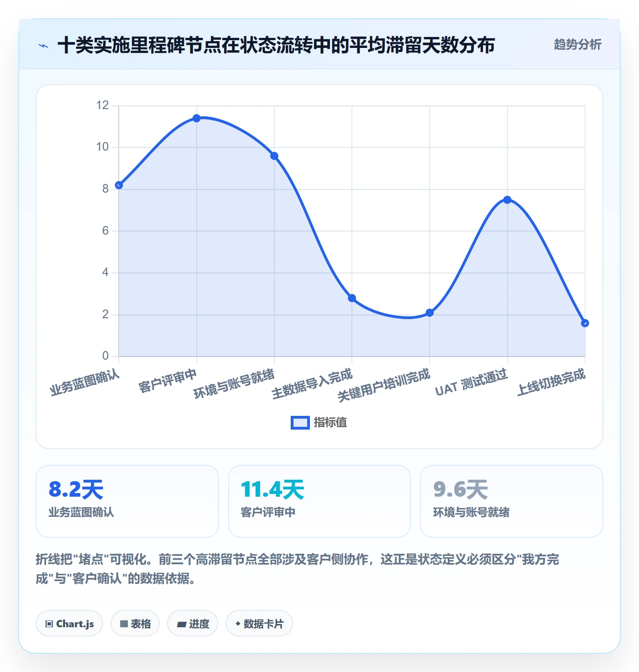Click the 表格 tag chip

(x=135, y=623)
